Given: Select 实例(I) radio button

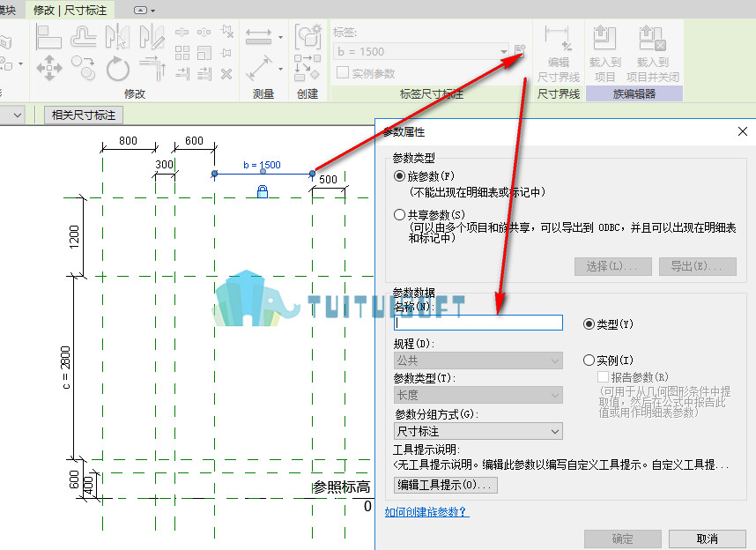Looking at the screenshot, I should tap(589, 360).
